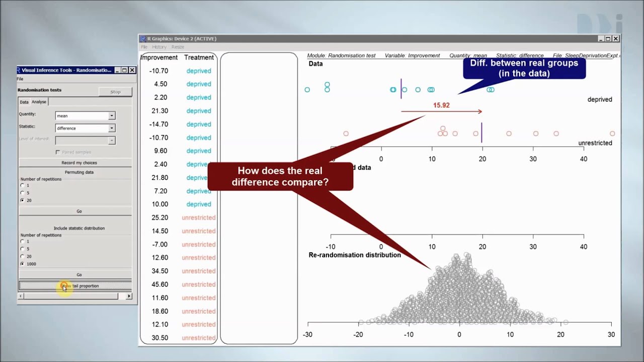The width and height of the screenshot is (644, 362).
Task: Open File menu in R Graphics window
Action: 144,47
